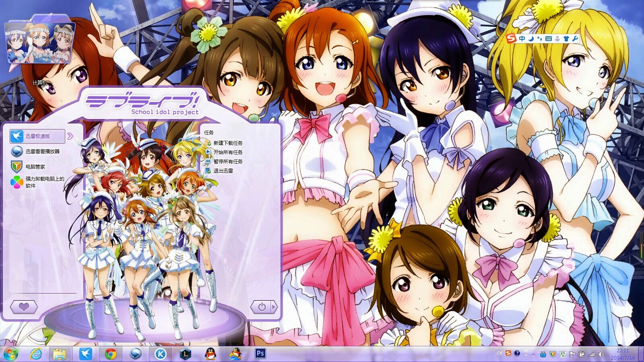Launch Google Chrome from the taskbar
The height and width of the screenshot is (362, 644).
(111, 354)
